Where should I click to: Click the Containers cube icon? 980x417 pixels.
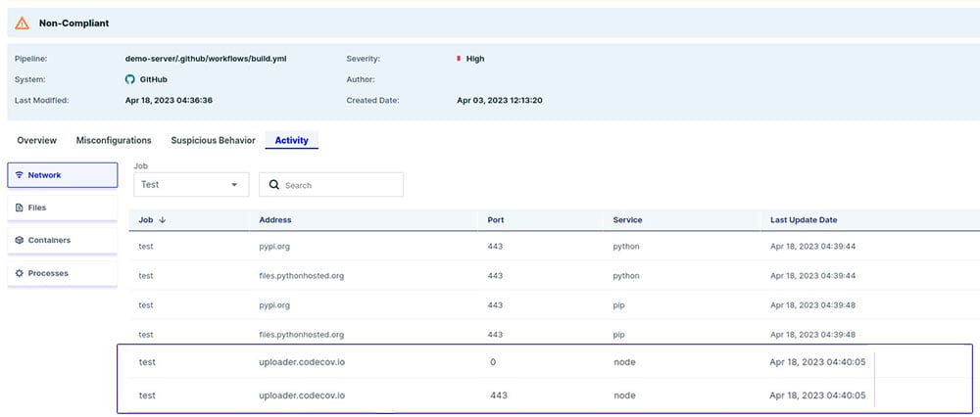pyautogui.click(x=20, y=241)
